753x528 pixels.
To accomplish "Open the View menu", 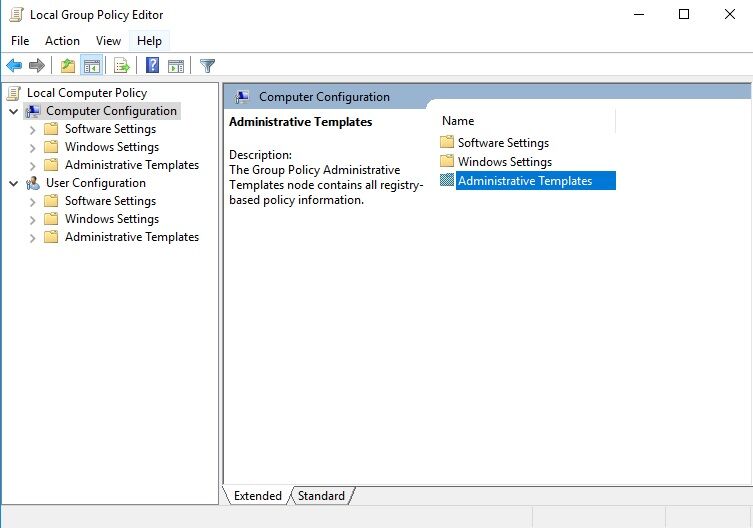I will [108, 41].
